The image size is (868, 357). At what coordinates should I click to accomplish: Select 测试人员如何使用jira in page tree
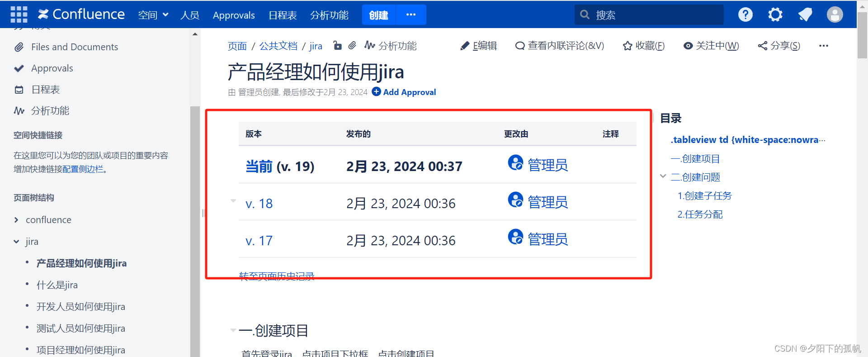click(80, 328)
